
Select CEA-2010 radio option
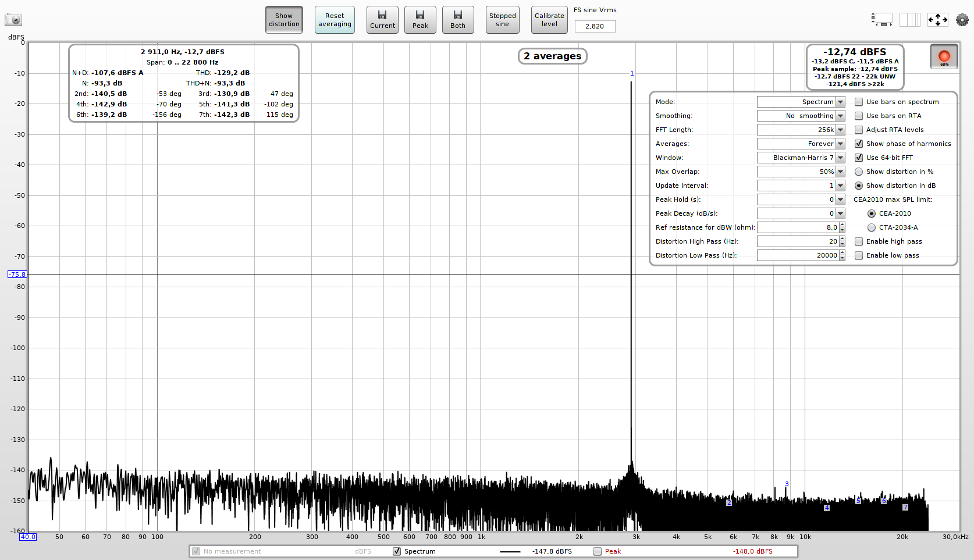coord(872,213)
